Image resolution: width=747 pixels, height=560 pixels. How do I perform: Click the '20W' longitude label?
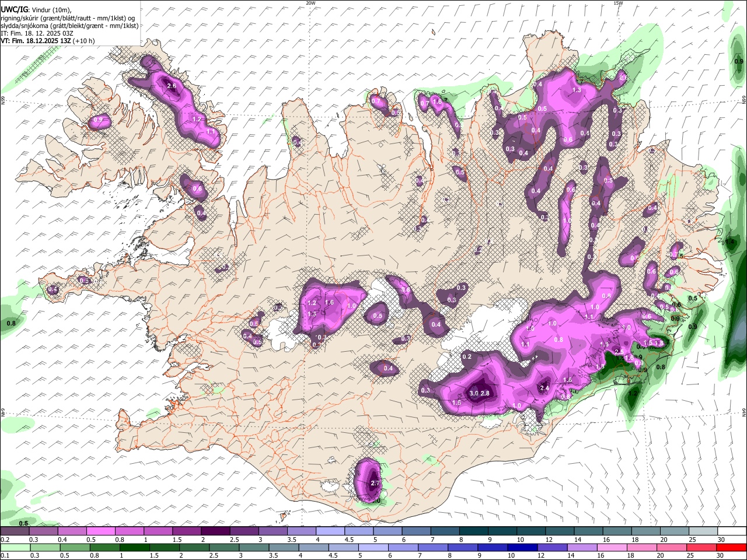click(311, 3)
